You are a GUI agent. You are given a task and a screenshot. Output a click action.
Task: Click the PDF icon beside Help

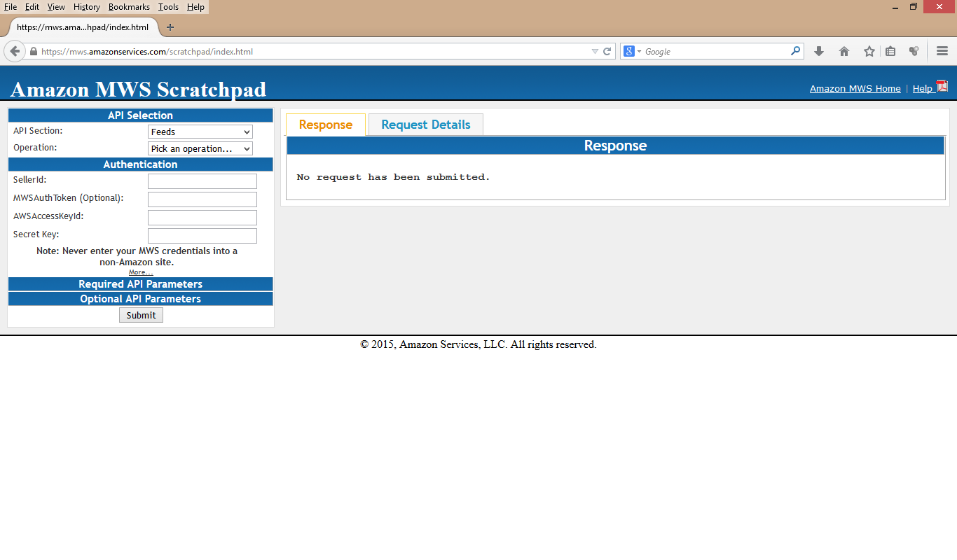(x=942, y=86)
